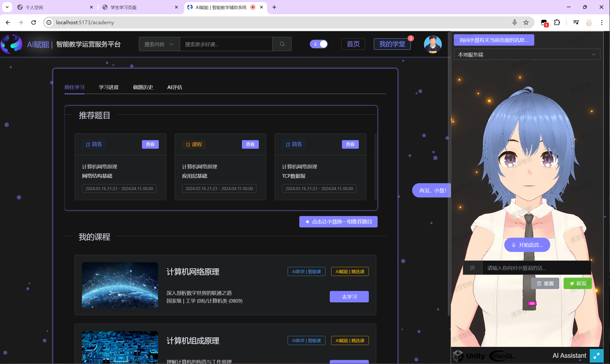The height and width of the screenshot is (364, 610).
Task: Click the search magnifier icon in the course search bar
Action: (x=282, y=44)
